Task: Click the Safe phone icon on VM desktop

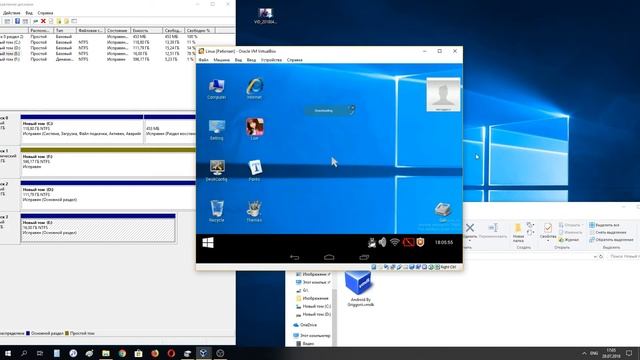Action: (x=443, y=211)
